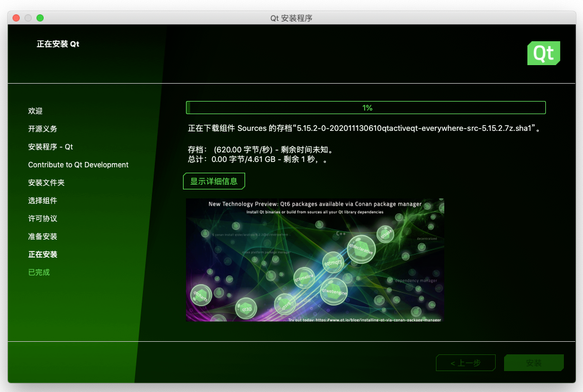Click the qtwebengine bubble in banner
Screen dimensions: 583x392
[x=334, y=292]
